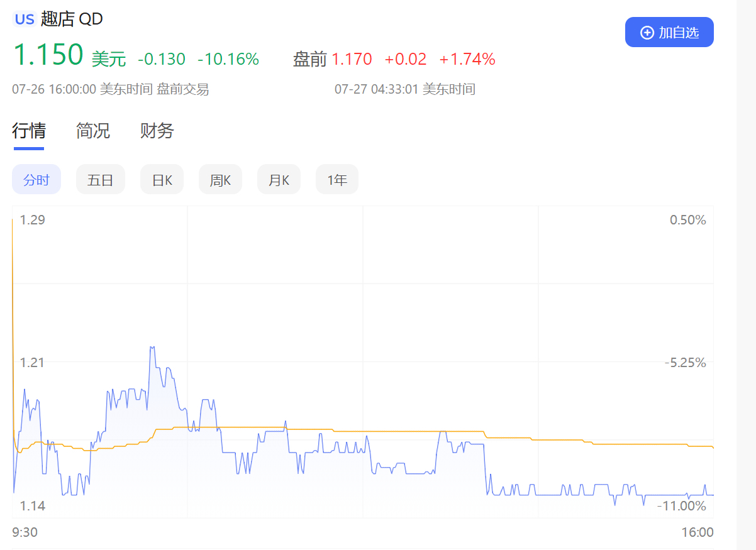Viewport: 756px width, 550px height.
Task: Choose the 分时 chart view
Action: pos(36,180)
